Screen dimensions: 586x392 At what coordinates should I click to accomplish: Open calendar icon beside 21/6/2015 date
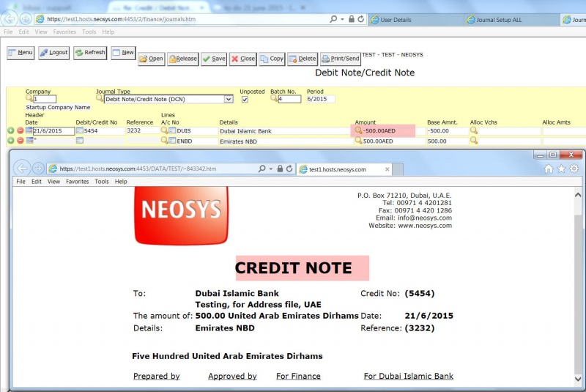coord(29,130)
